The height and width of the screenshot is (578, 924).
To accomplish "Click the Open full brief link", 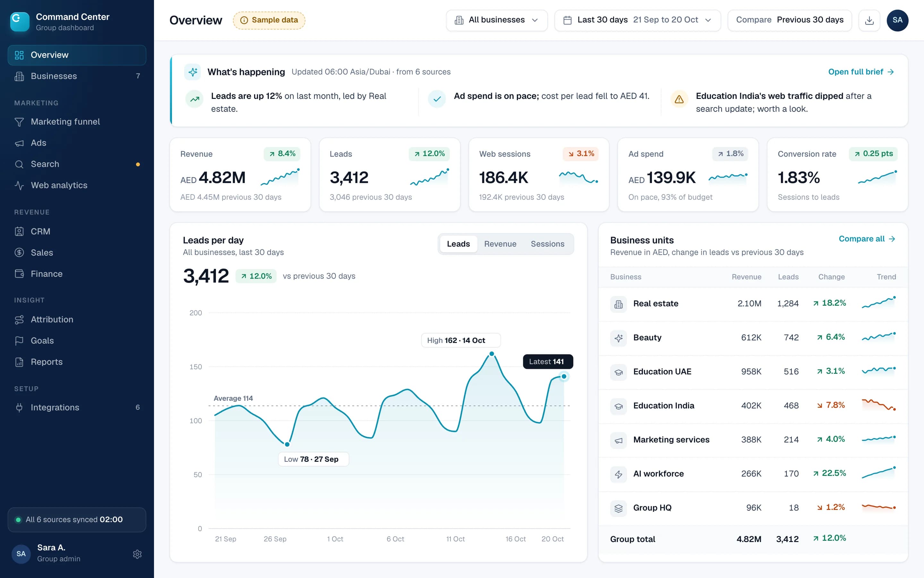I will pos(861,72).
